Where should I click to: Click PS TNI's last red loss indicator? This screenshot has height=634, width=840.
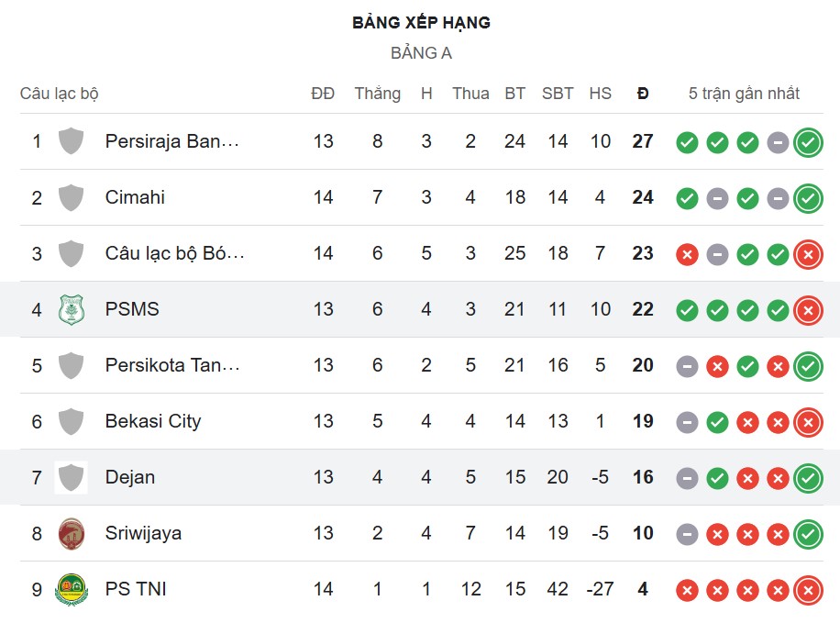[x=807, y=590]
